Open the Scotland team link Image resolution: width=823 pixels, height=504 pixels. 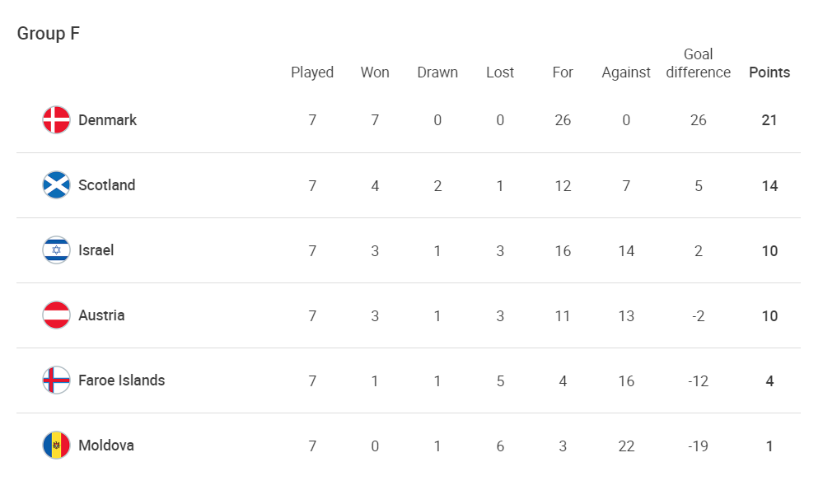pyautogui.click(x=107, y=185)
